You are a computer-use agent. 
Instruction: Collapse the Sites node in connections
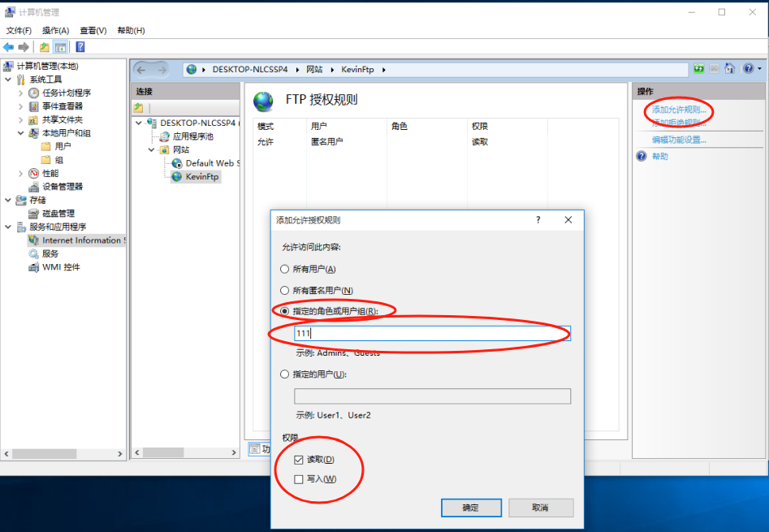coord(152,149)
